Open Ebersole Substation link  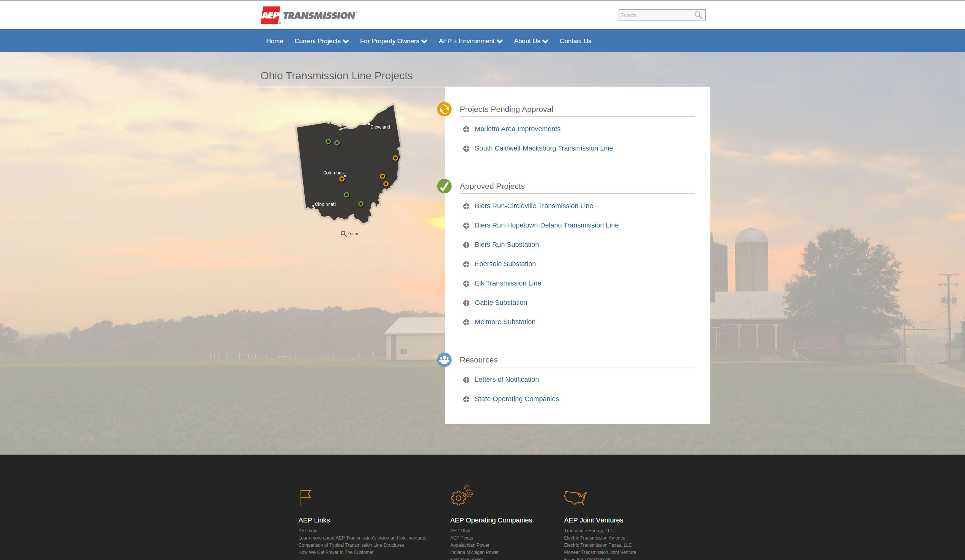click(x=505, y=264)
